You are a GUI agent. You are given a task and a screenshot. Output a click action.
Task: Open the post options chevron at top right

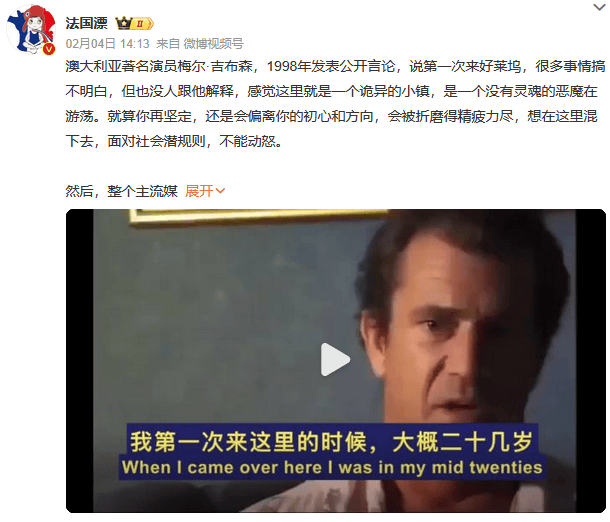point(599,7)
